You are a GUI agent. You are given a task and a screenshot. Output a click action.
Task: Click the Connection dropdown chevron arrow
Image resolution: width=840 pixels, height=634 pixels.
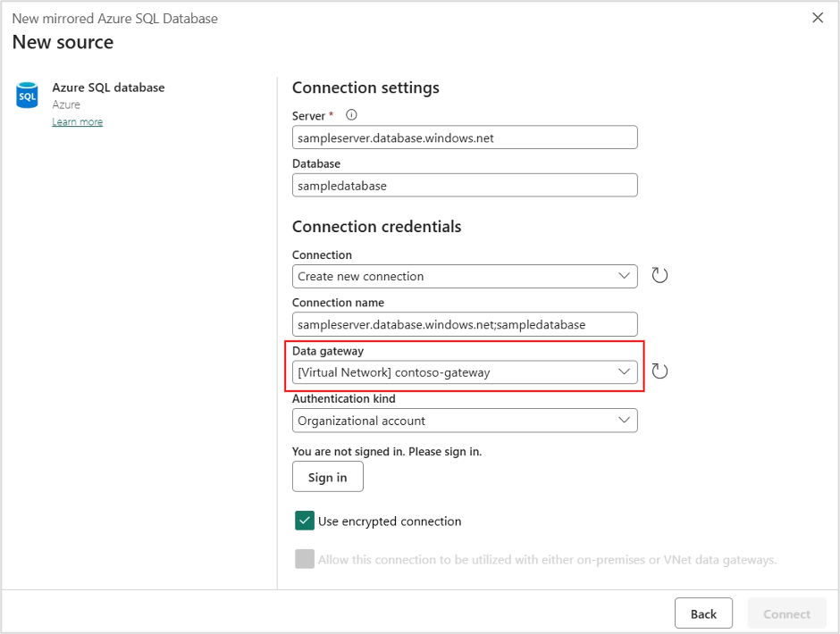624,276
